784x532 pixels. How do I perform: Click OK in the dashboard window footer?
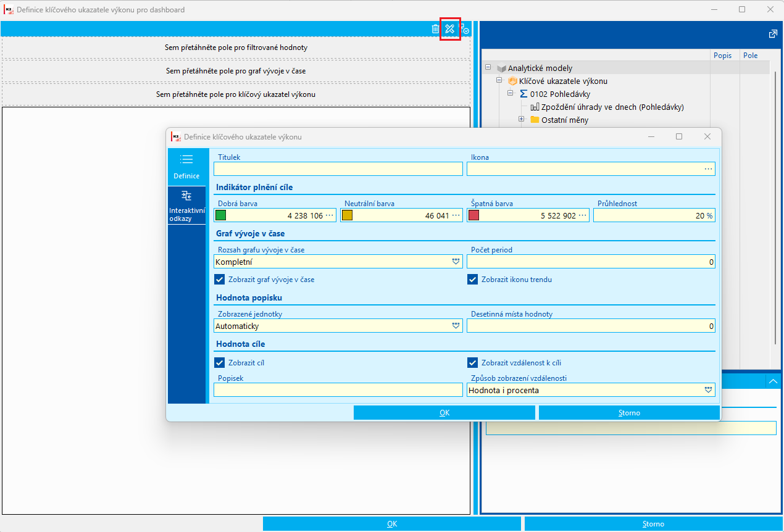click(392, 524)
